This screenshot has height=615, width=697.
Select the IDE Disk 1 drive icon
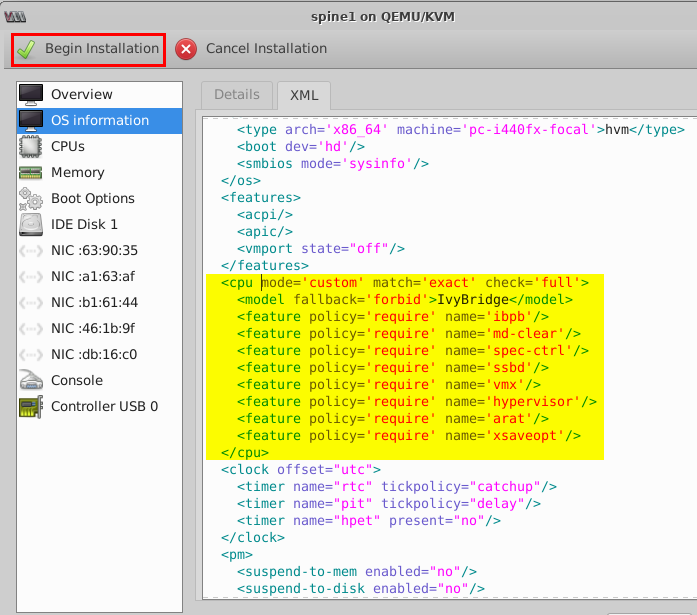point(31,224)
